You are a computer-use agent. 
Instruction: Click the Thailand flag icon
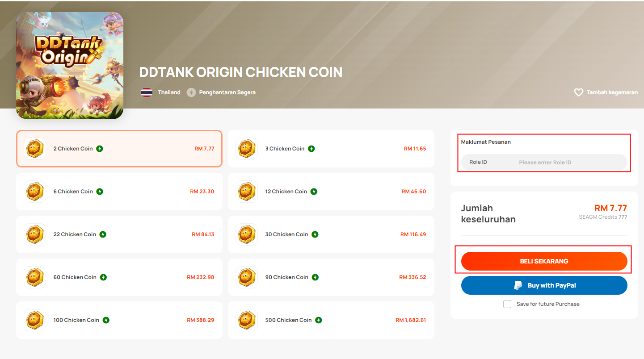pyautogui.click(x=147, y=92)
